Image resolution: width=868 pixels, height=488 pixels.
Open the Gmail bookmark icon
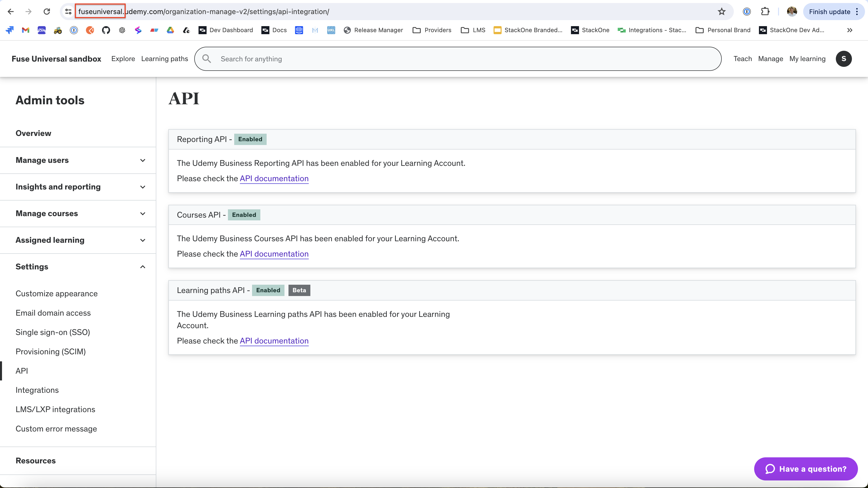(x=26, y=30)
